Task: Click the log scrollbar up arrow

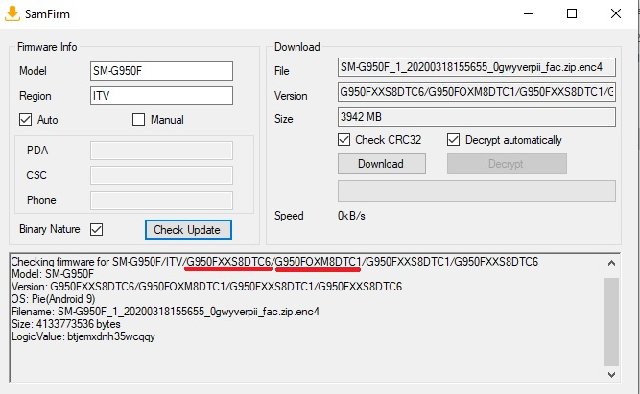Action: [611, 263]
